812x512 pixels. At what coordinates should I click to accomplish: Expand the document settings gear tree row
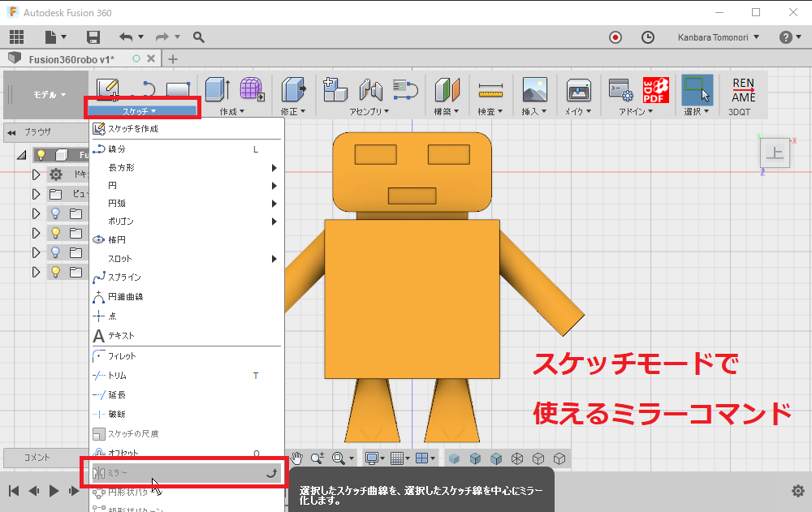pos(36,174)
